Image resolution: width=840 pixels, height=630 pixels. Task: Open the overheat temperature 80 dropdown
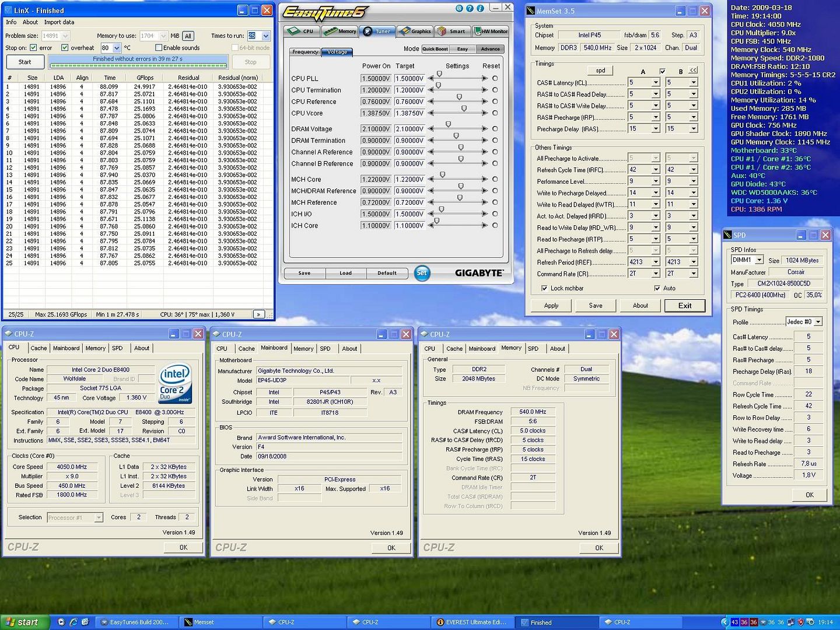pos(117,48)
